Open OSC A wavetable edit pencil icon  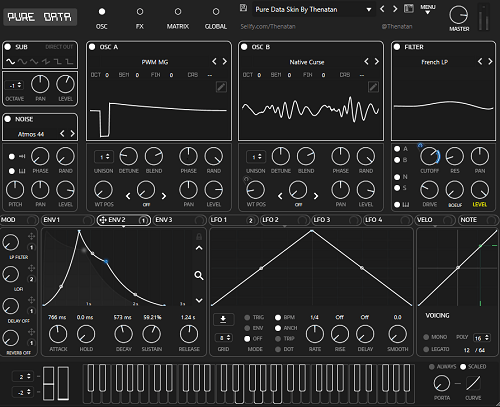[221, 87]
